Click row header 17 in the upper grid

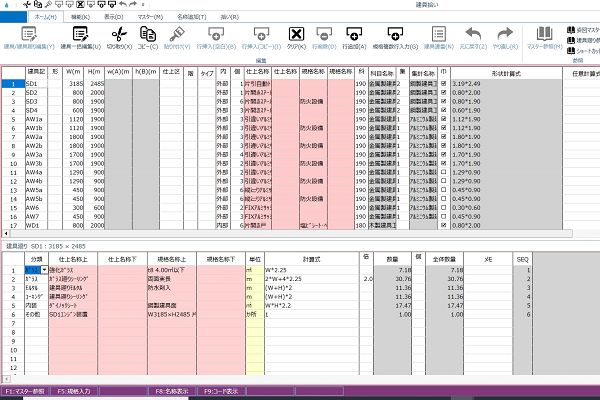point(13,225)
